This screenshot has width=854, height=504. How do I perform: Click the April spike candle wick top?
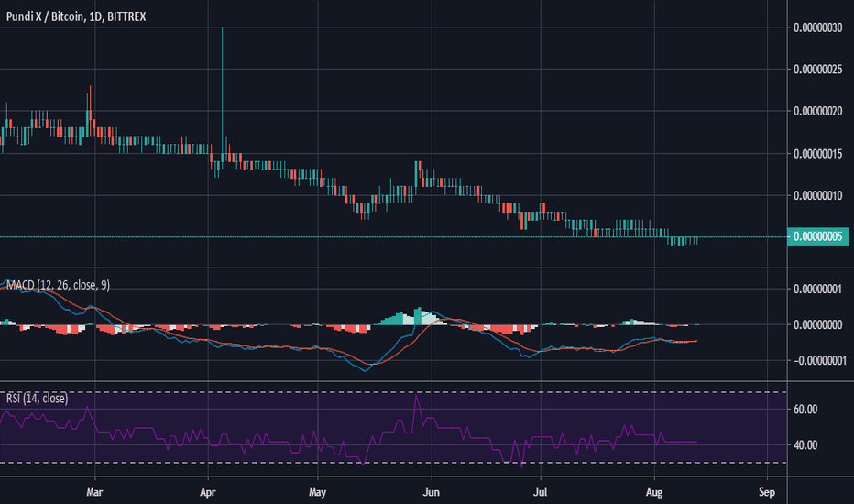[x=223, y=27]
